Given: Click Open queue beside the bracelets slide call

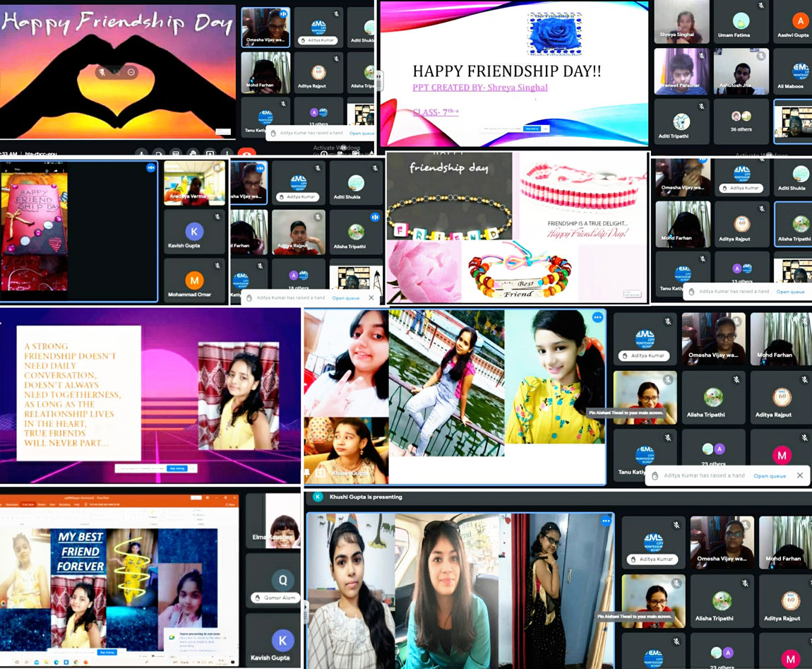Looking at the screenshot, I should (x=790, y=292).
